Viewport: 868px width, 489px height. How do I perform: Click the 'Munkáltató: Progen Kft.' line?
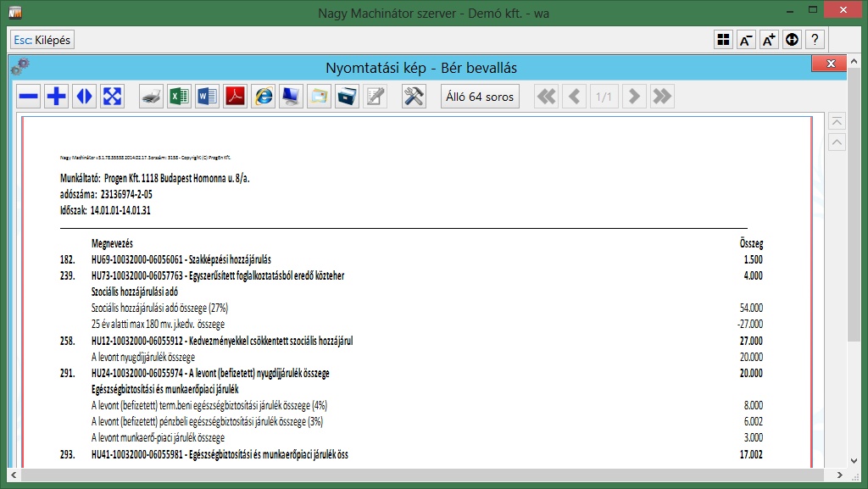(155, 178)
